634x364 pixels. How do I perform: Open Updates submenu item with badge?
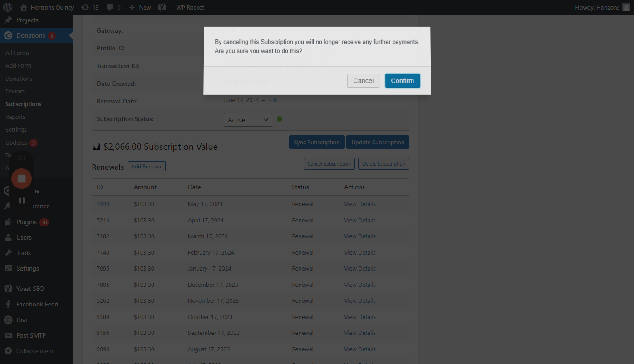click(x=21, y=143)
